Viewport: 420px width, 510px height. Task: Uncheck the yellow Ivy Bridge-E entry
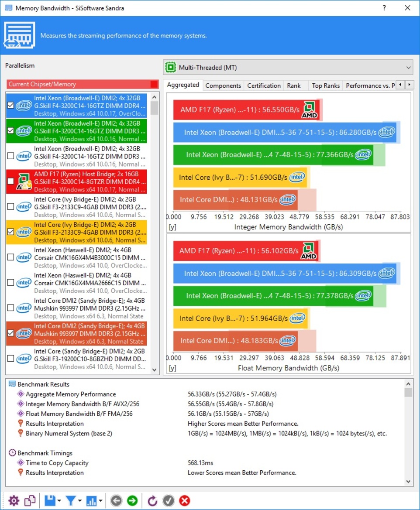[11, 232]
